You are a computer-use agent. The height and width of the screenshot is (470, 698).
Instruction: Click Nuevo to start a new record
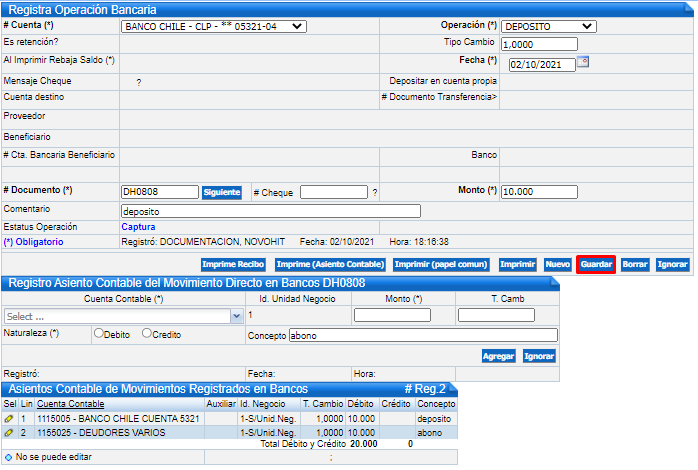tap(557, 265)
